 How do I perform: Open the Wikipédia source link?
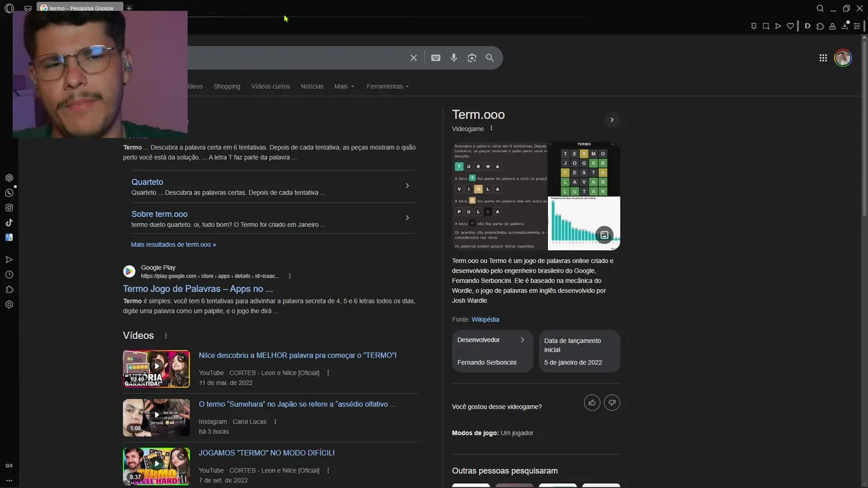click(486, 319)
